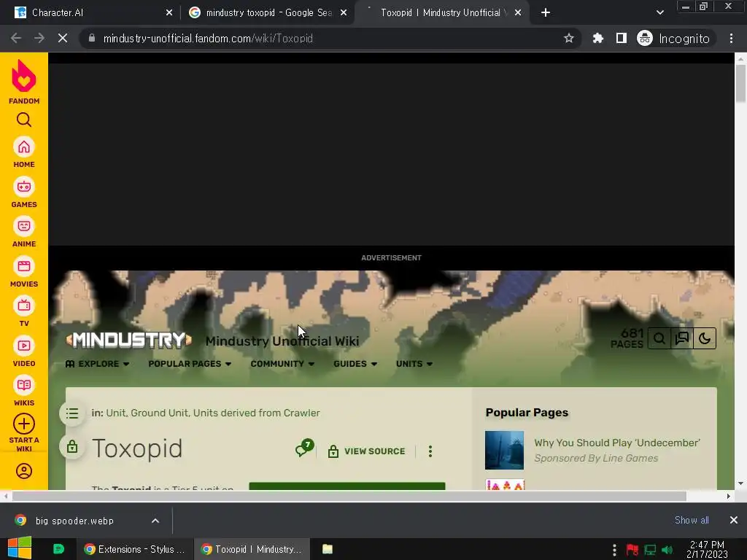Image resolution: width=747 pixels, height=560 pixels.
Task: Click the Undecember article thumbnail
Action: tap(504, 450)
